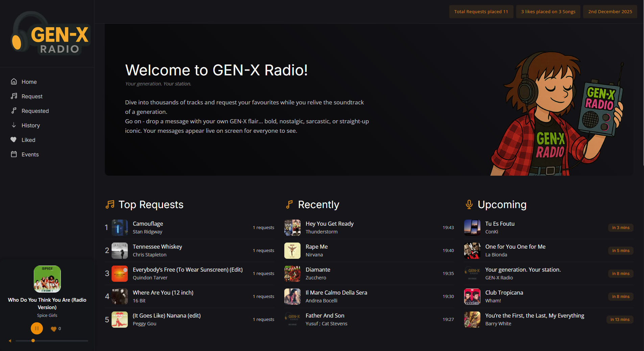Viewport: 644px width, 351px height.
Task: Select the Home icon in the sidebar
Action: [x=14, y=81]
